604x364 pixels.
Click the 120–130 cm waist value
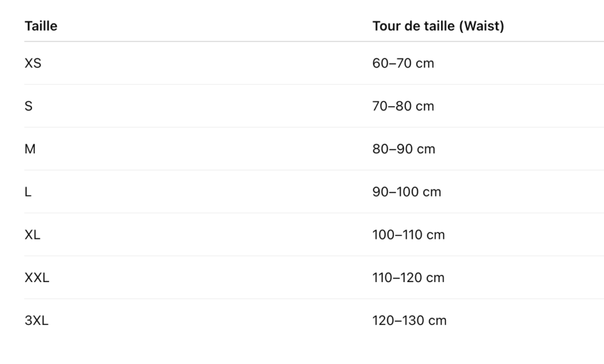pyautogui.click(x=409, y=320)
